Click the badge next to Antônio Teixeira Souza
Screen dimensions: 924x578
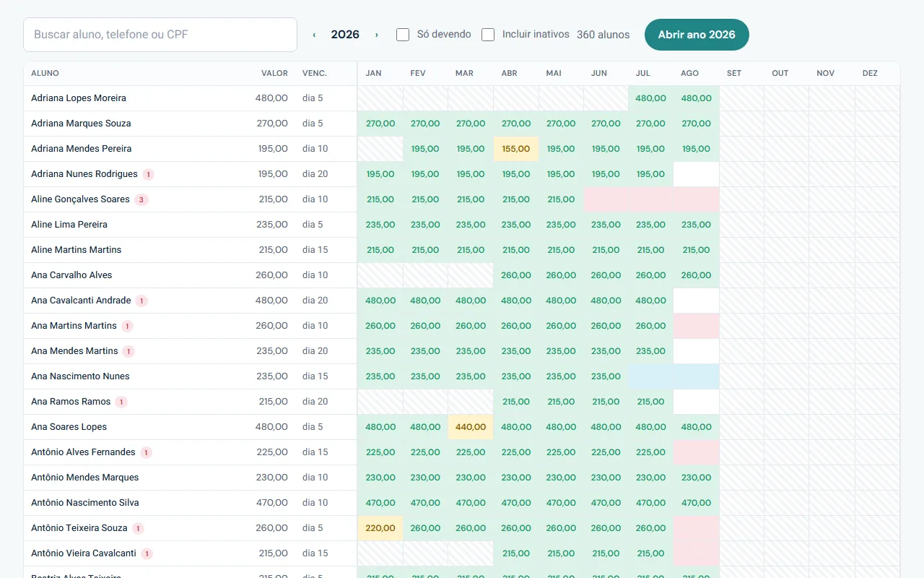coord(138,528)
